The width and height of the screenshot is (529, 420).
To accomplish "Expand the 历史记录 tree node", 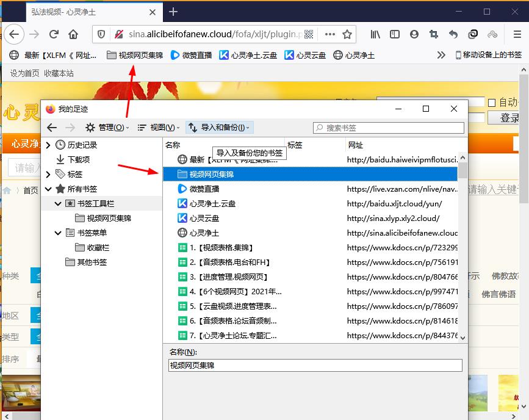I will pyautogui.click(x=48, y=145).
